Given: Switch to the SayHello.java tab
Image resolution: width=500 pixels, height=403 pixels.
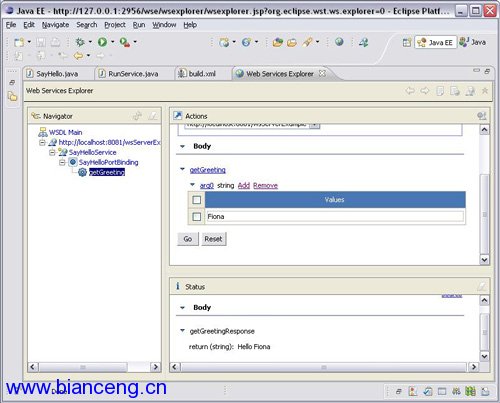Looking at the screenshot, I should tap(57, 74).
